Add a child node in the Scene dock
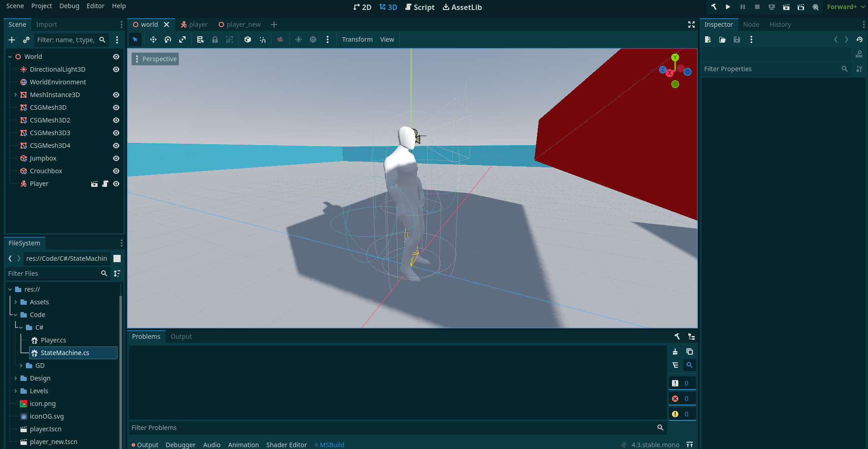 tap(12, 40)
